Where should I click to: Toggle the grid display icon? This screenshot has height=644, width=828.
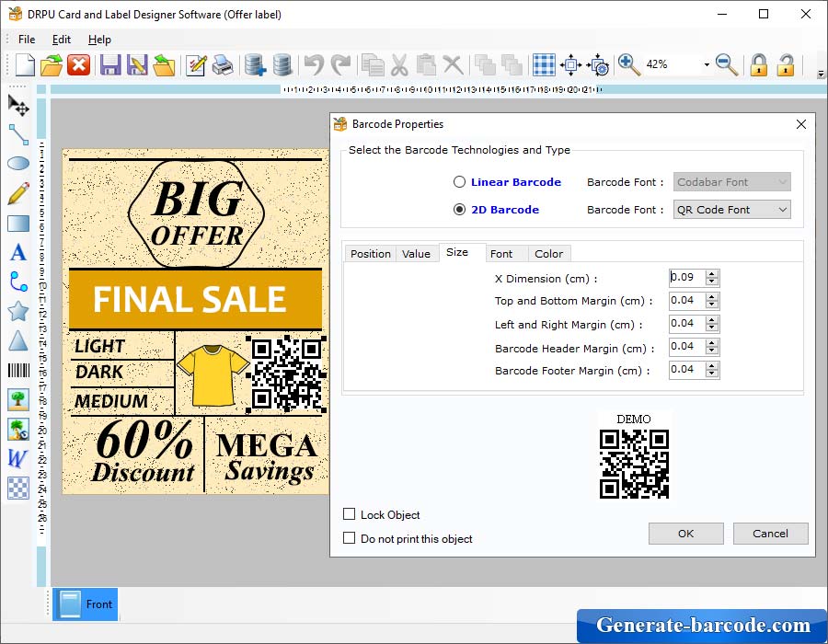tap(544, 65)
